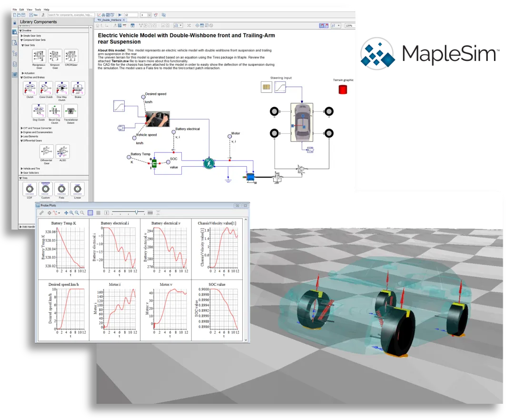Open the Edit menu
This screenshot has height=420, width=514.
[21, 10]
